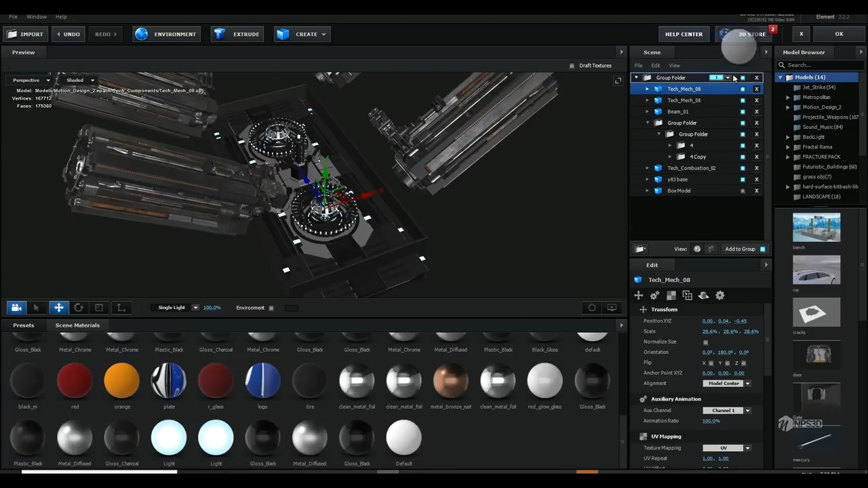The image size is (868, 488).
Task: Open the Alignment Model Center dropdown
Action: coord(747,384)
